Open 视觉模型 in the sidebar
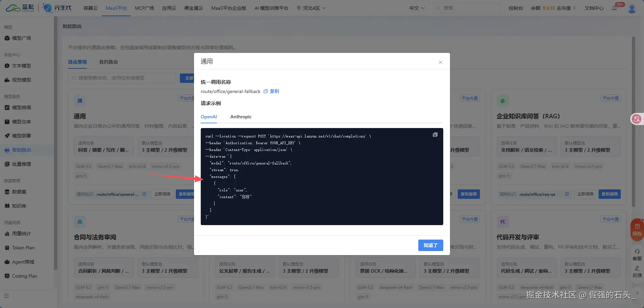The image size is (644, 308). coord(22,80)
